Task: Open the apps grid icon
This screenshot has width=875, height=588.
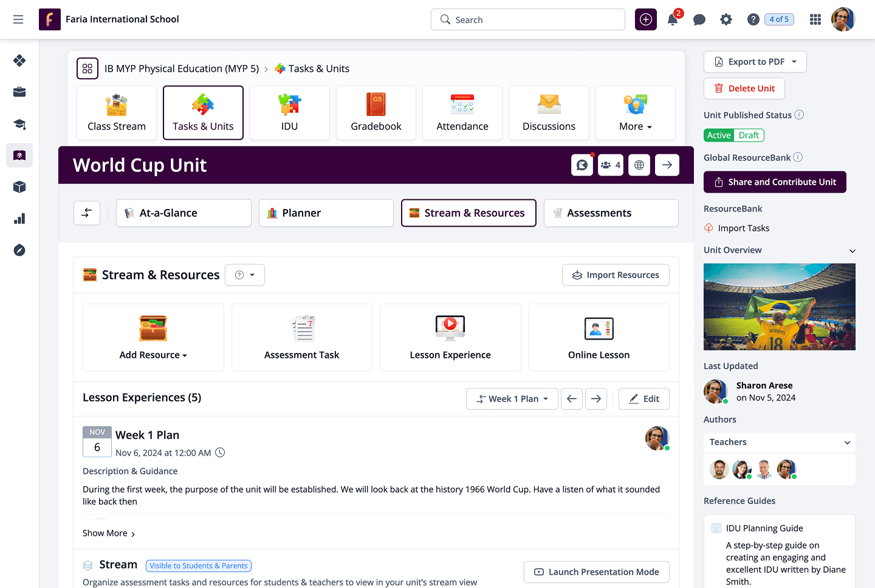Action: pos(815,19)
